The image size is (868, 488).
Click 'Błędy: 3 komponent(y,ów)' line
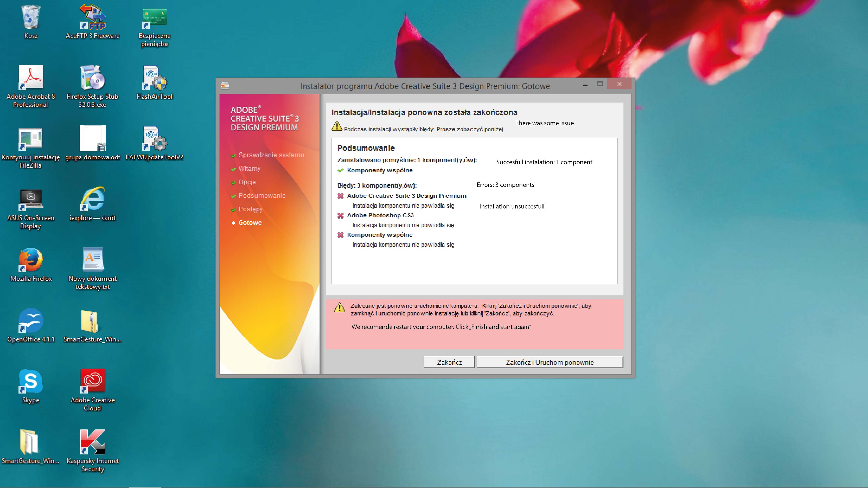377,186
